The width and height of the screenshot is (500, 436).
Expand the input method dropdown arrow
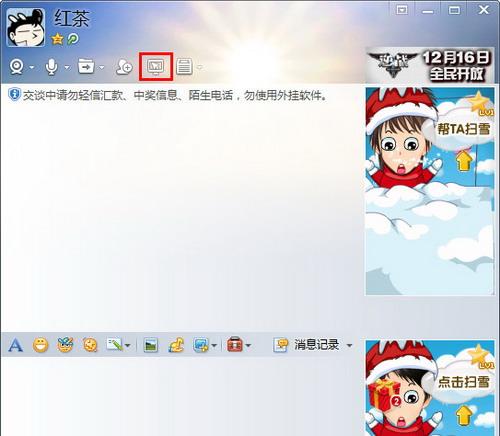pos(128,346)
